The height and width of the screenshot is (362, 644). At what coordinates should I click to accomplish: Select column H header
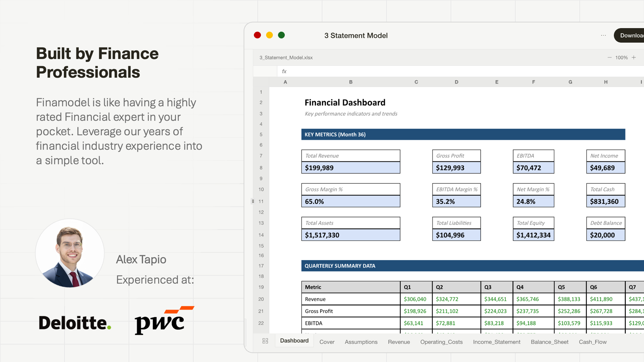click(606, 82)
